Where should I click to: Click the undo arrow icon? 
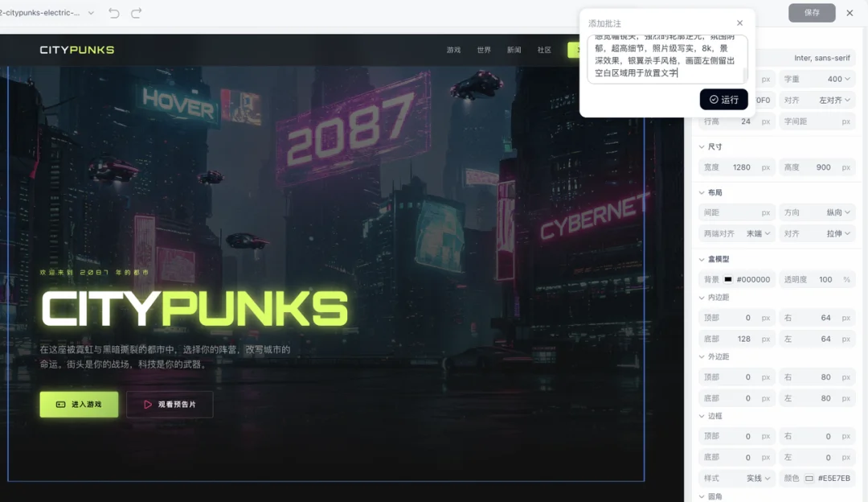pos(114,13)
